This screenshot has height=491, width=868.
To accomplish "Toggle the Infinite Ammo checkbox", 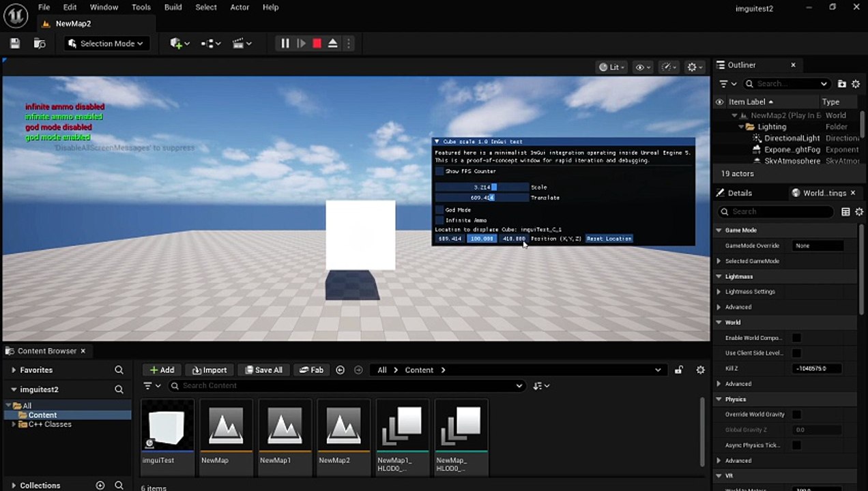I will [439, 220].
